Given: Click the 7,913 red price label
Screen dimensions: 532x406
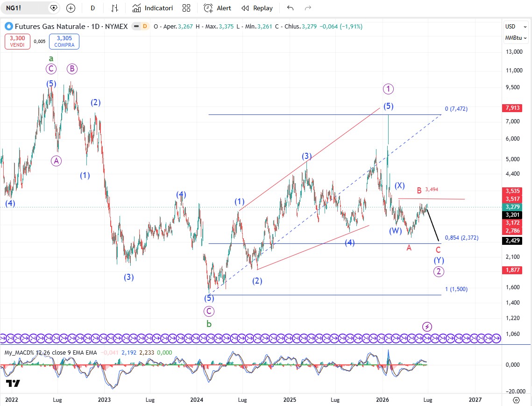Looking at the screenshot, I should point(512,108).
